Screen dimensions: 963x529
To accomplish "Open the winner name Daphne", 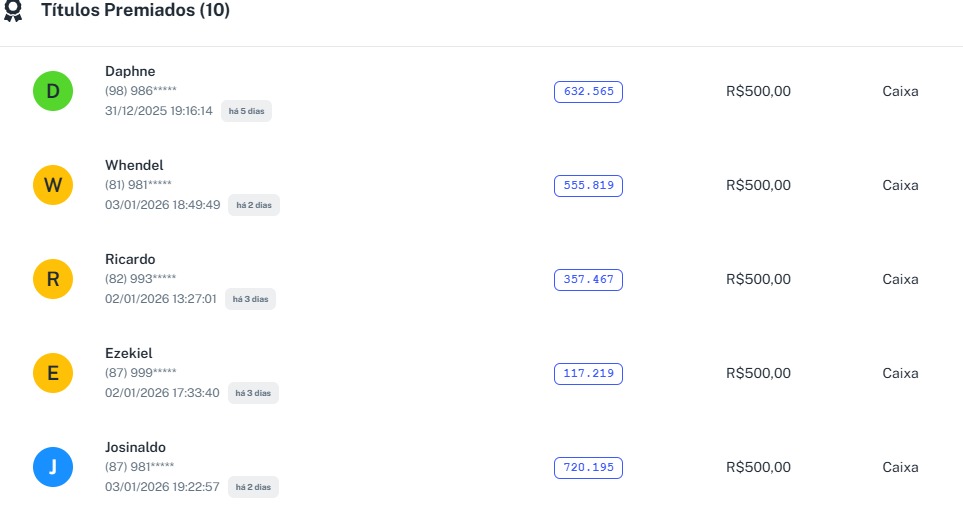I will pyautogui.click(x=130, y=71).
